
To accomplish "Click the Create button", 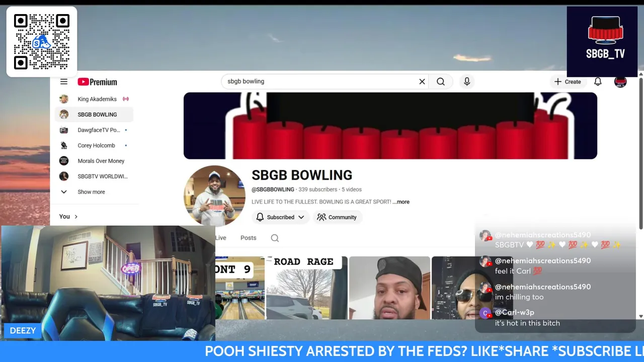I will pos(568,81).
